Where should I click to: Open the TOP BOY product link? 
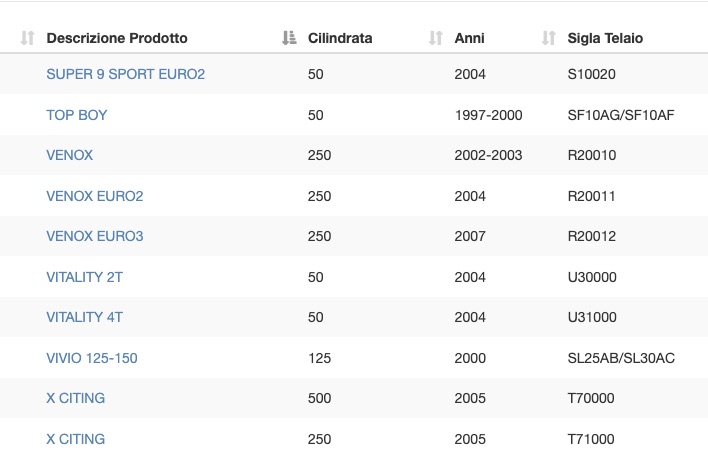pyautogui.click(x=77, y=115)
